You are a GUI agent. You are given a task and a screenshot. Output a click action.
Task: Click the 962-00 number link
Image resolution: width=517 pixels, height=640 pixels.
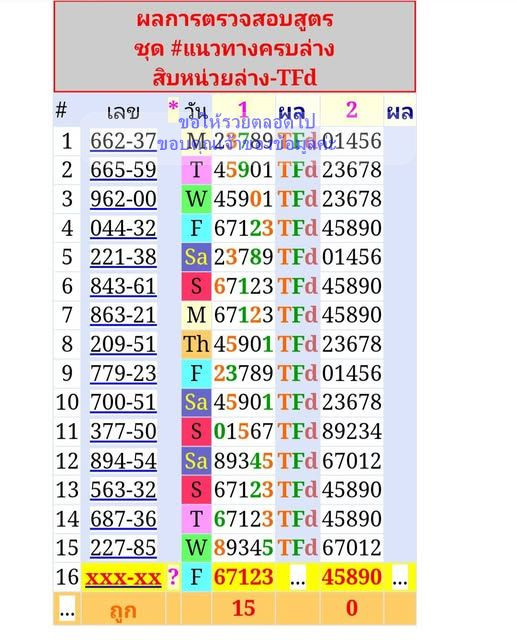[123, 199]
